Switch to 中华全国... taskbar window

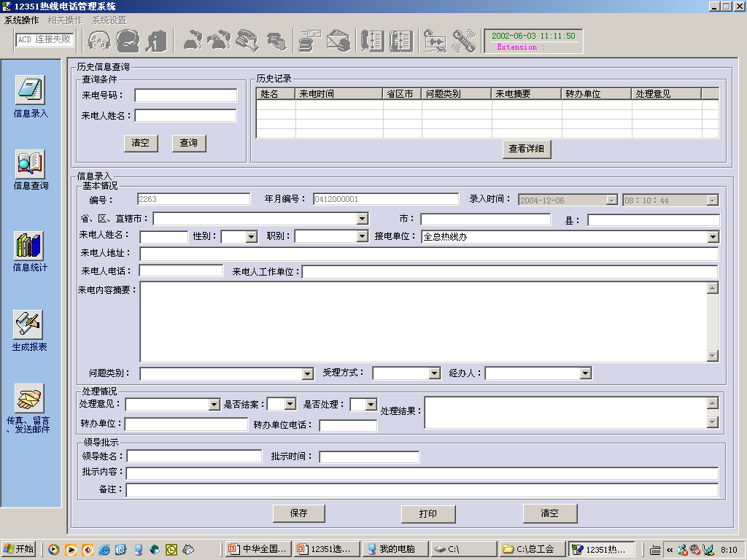coord(258,549)
